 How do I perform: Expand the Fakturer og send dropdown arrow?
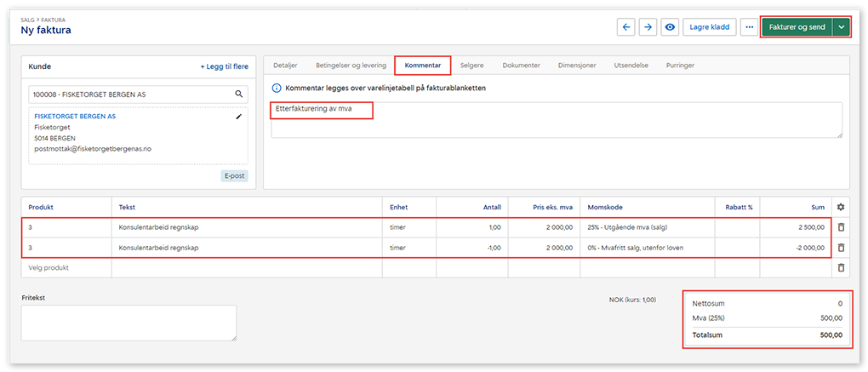(x=842, y=27)
